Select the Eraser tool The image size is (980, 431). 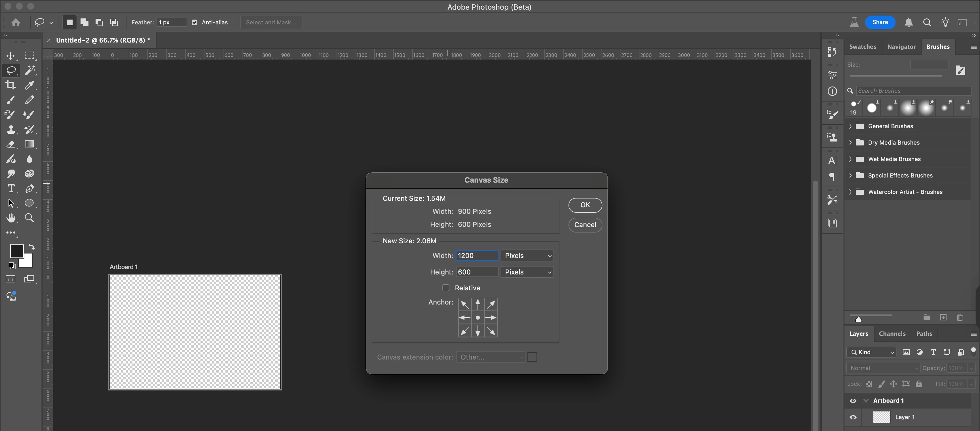11,144
